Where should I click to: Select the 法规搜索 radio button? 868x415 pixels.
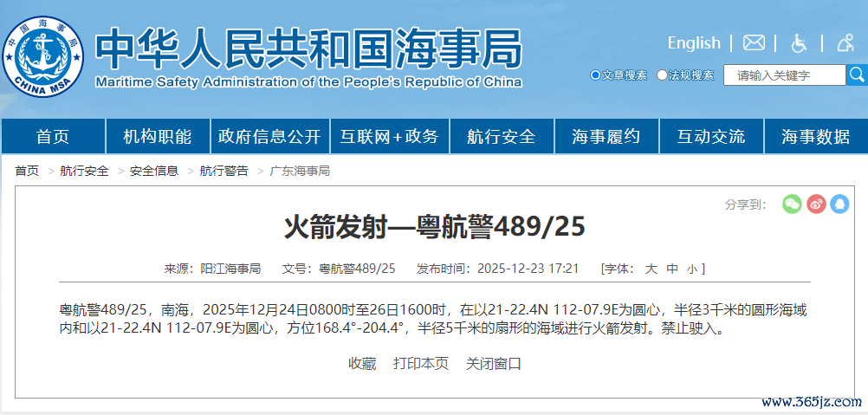point(663,75)
